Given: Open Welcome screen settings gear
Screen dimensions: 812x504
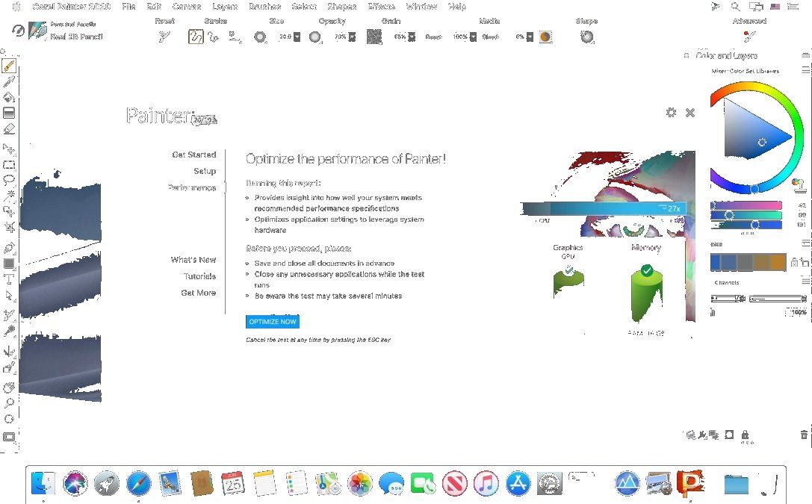Looking at the screenshot, I should coord(671,112).
